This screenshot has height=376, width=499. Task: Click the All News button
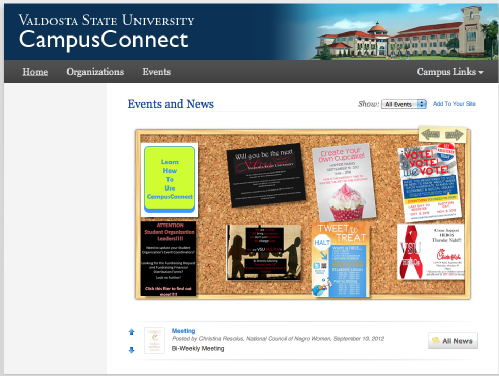tap(453, 341)
